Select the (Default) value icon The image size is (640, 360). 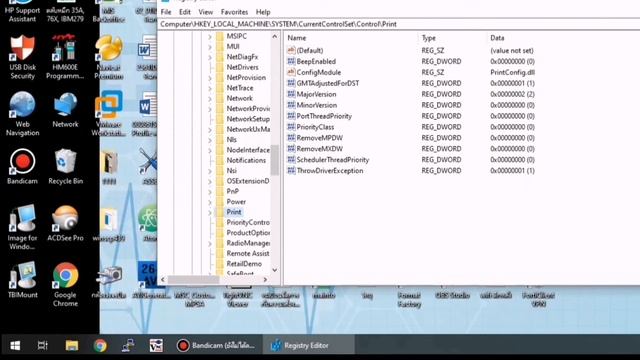[291, 50]
